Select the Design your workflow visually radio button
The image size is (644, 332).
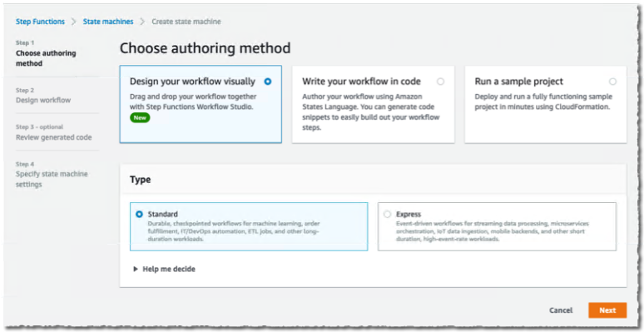tap(268, 82)
